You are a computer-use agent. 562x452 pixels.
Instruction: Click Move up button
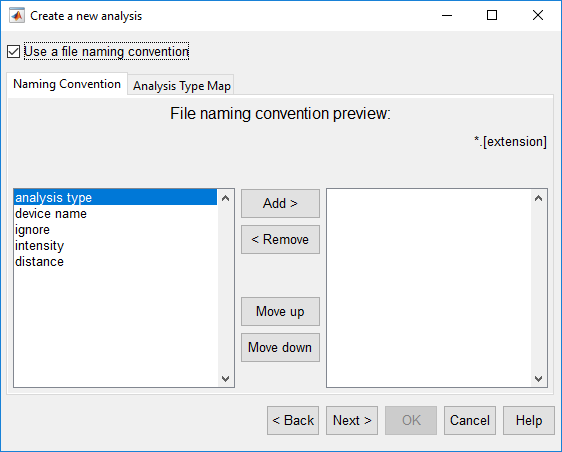tap(280, 311)
